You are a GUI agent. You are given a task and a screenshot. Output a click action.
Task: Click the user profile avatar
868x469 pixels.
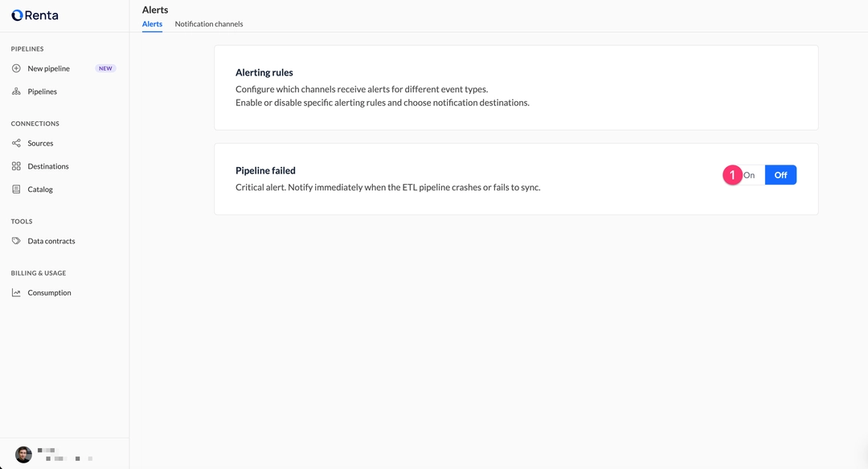pos(23,454)
